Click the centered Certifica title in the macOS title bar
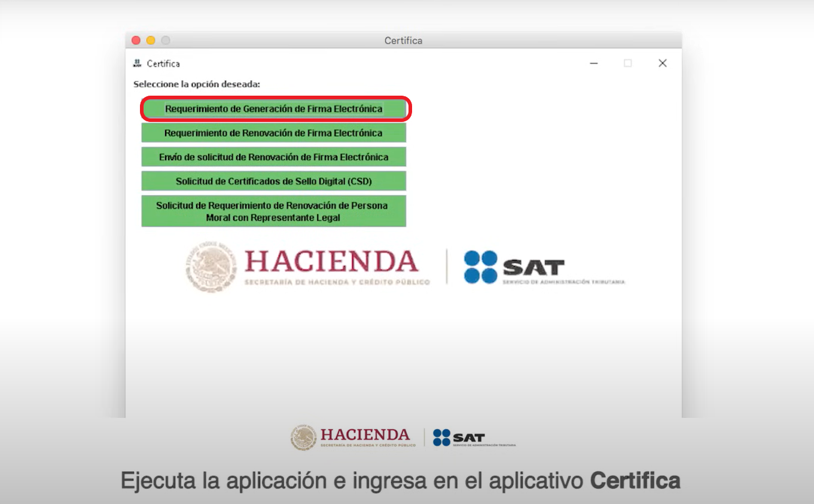This screenshot has width=814, height=504. [x=403, y=41]
